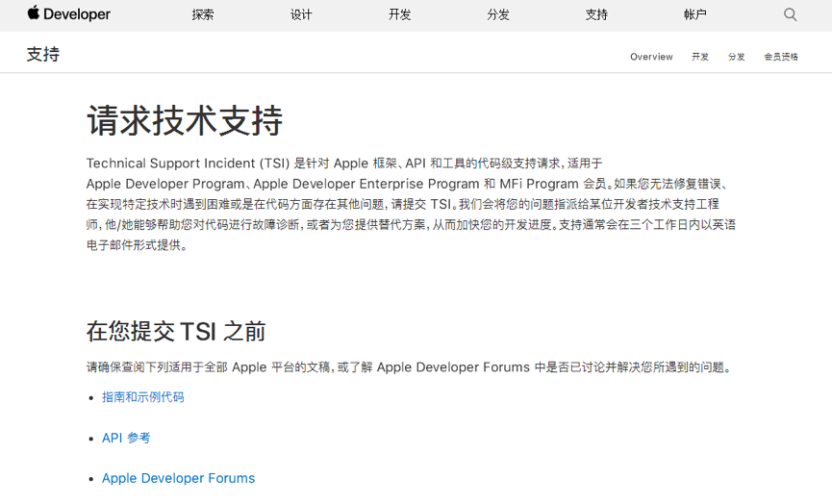The height and width of the screenshot is (504, 832).
Task: Open the search magnifier icon
Action: click(790, 14)
